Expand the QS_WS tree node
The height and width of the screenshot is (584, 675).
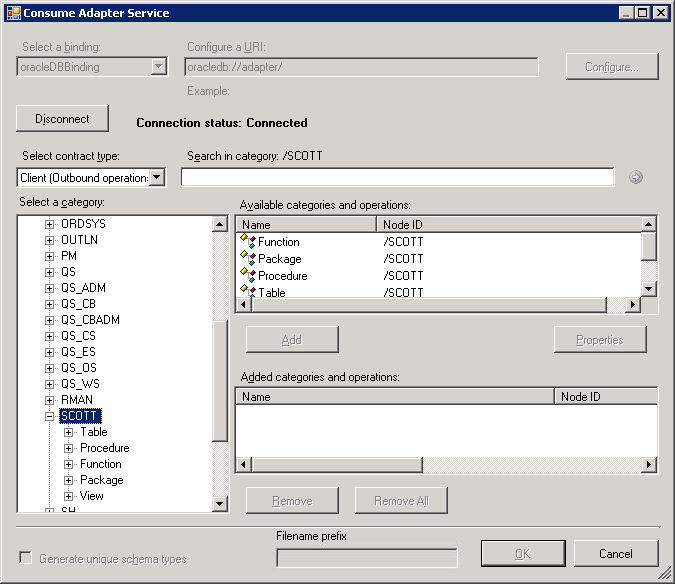pos(50,384)
